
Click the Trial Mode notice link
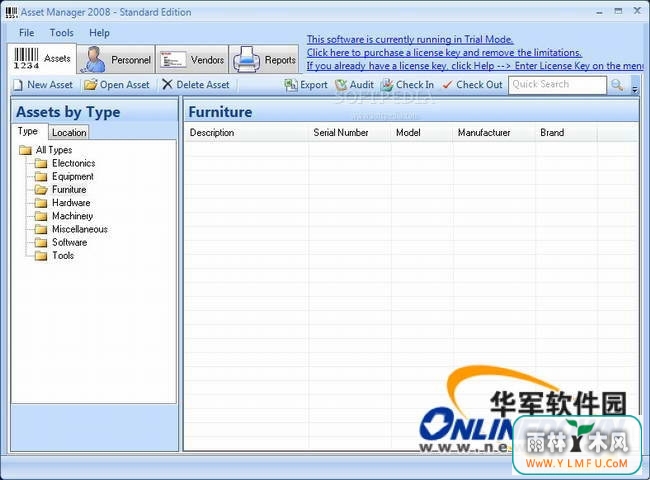pyautogui.click(x=410, y=39)
